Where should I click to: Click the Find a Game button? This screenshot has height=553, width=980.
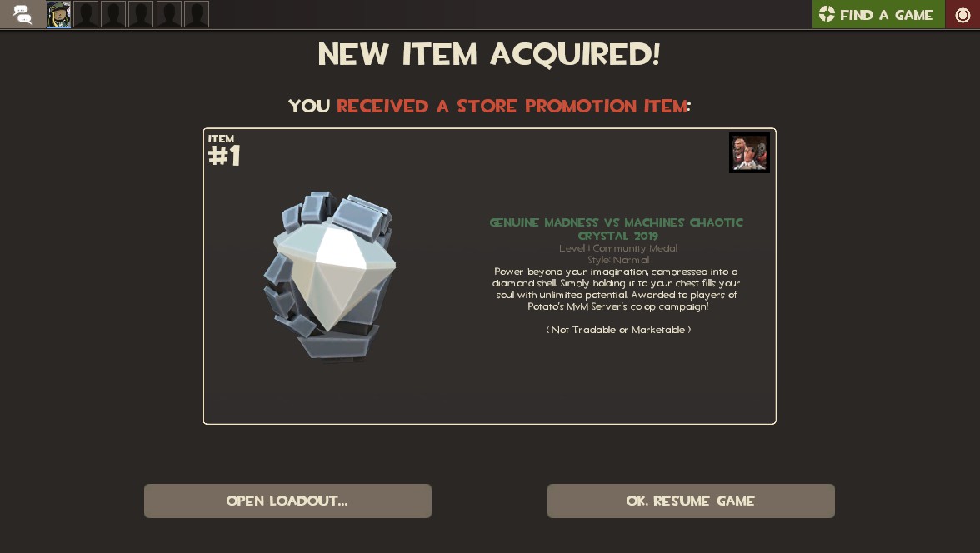878,14
